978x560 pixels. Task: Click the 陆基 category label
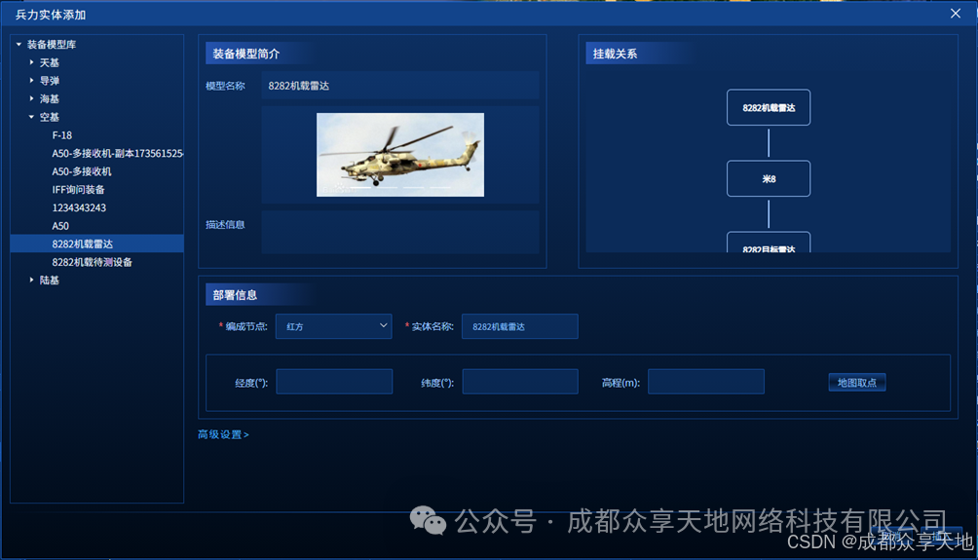click(x=50, y=280)
